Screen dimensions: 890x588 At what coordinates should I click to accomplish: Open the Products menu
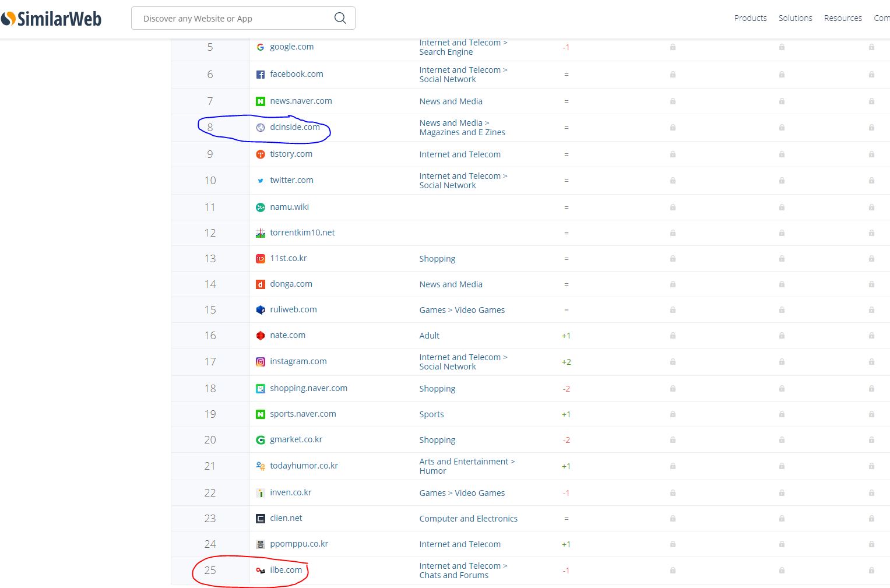[x=750, y=18]
